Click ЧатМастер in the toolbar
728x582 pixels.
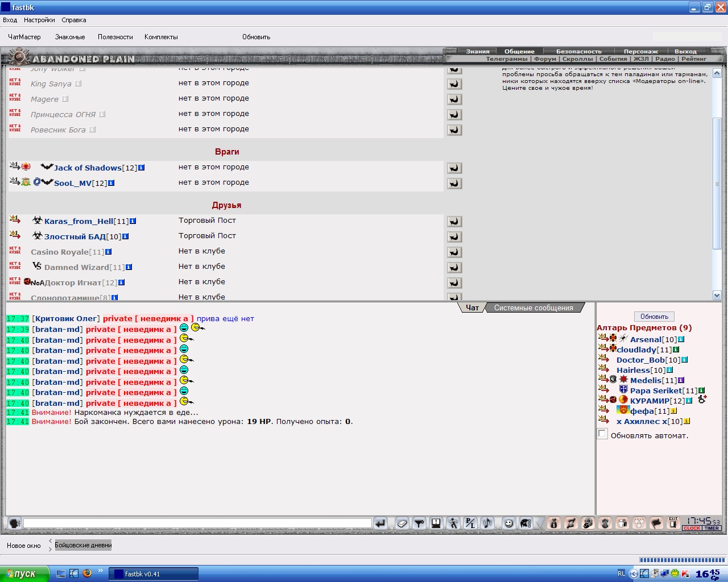tap(24, 37)
